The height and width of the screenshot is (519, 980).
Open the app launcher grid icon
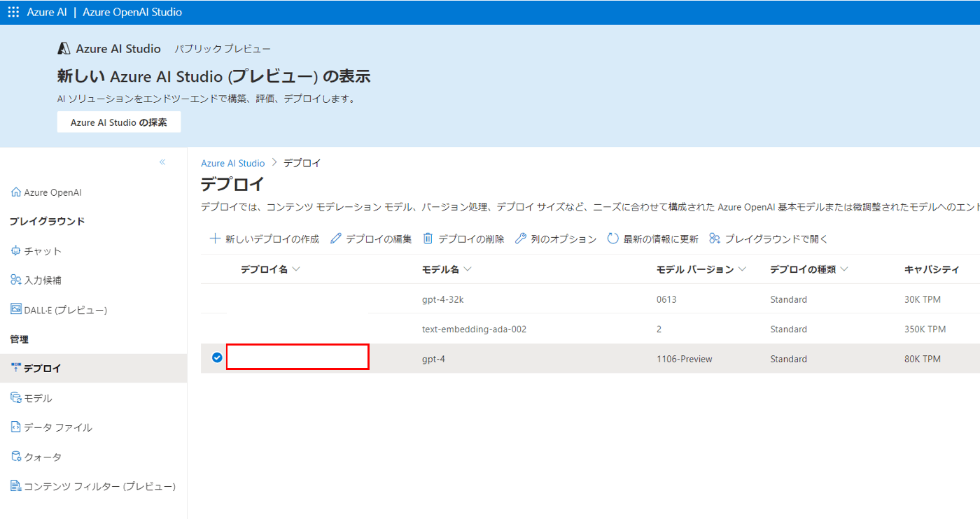click(13, 12)
